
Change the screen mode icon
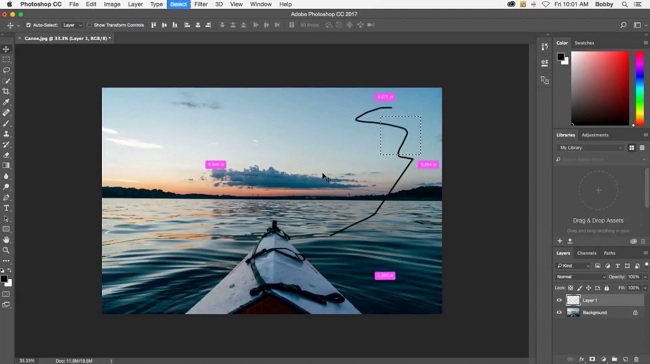[6, 305]
